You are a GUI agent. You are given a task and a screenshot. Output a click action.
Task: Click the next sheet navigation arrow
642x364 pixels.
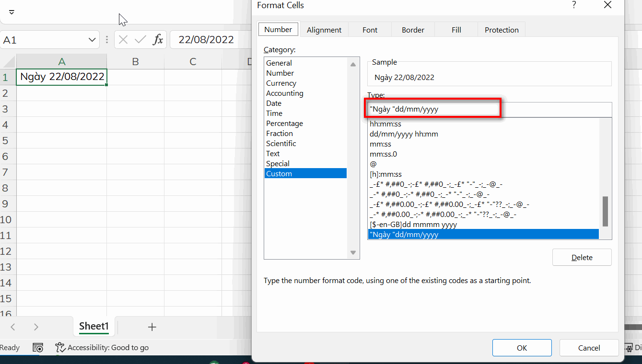tap(36, 327)
